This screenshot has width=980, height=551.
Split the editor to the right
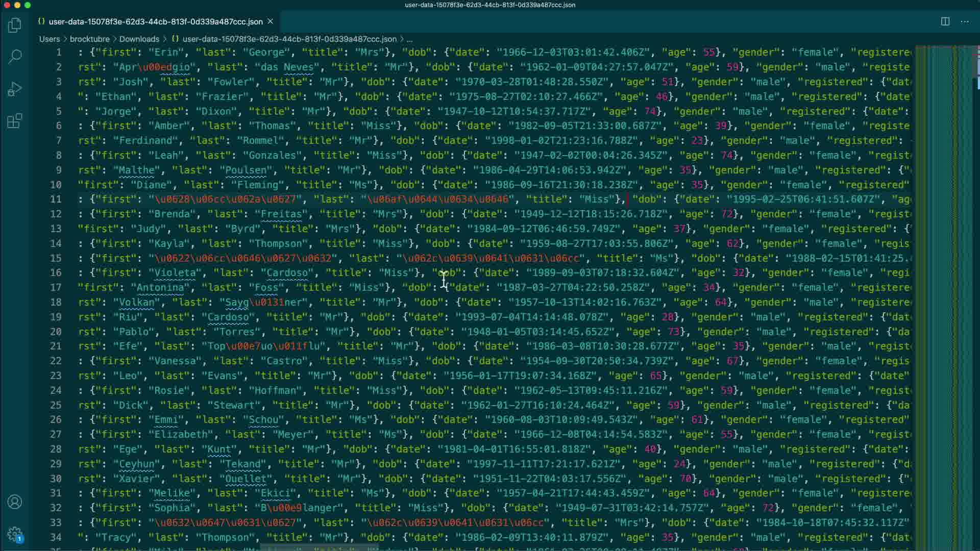coord(945,21)
